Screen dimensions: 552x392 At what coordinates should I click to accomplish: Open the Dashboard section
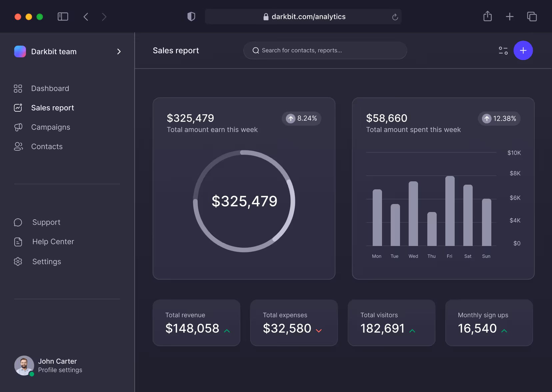point(50,88)
